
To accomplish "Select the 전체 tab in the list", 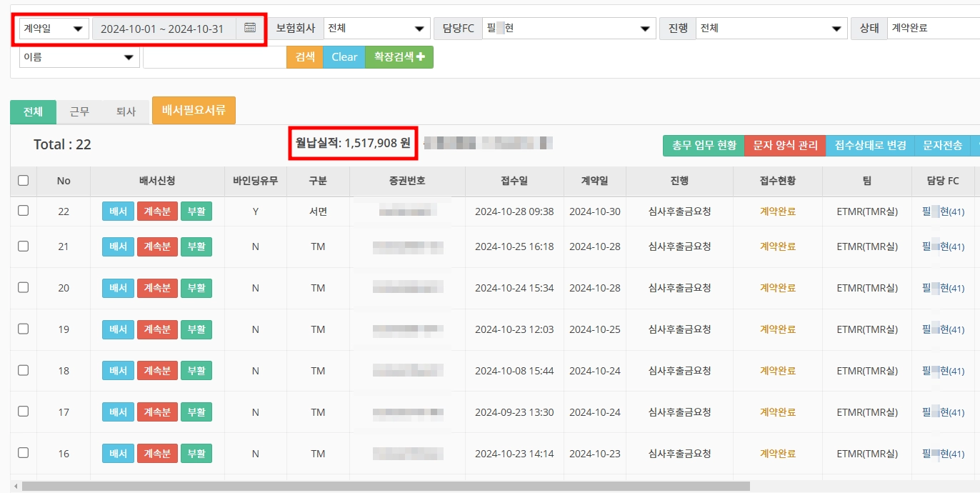I will click(x=32, y=111).
